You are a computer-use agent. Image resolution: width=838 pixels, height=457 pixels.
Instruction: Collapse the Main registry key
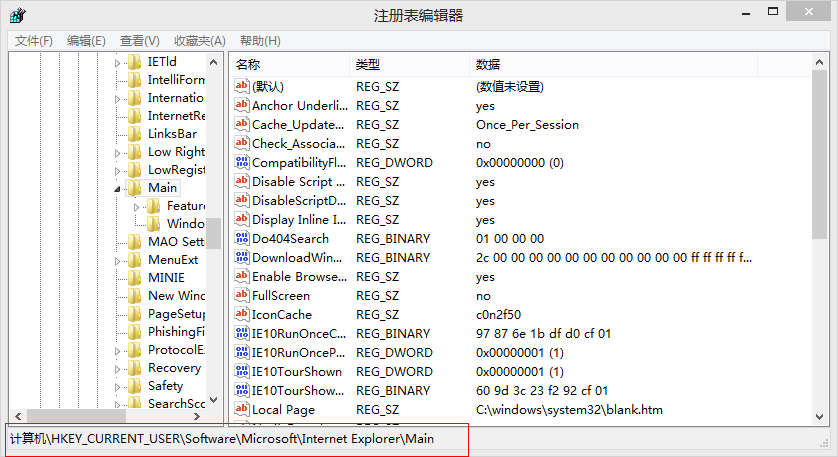[117, 188]
